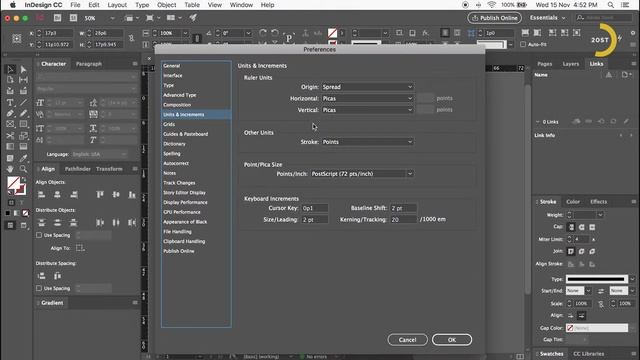Screen dimensions: 640x360
Task: Click the GPU performance rocket icon
Action: (193, 18)
